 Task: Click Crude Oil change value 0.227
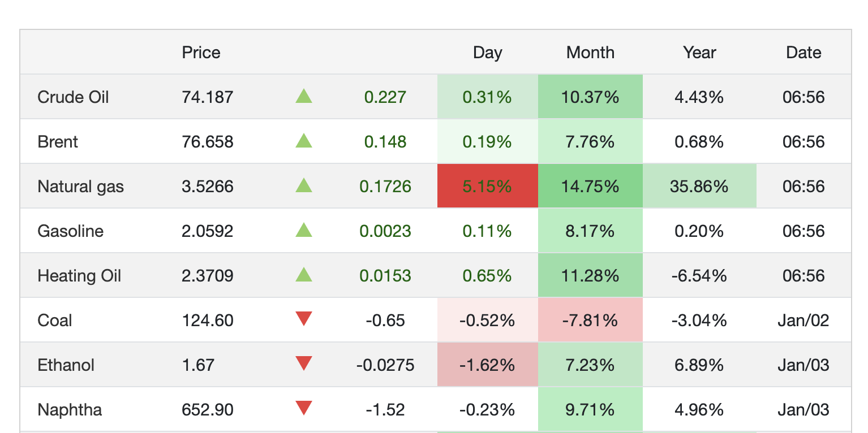pyautogui.click(x=385, y=97)
